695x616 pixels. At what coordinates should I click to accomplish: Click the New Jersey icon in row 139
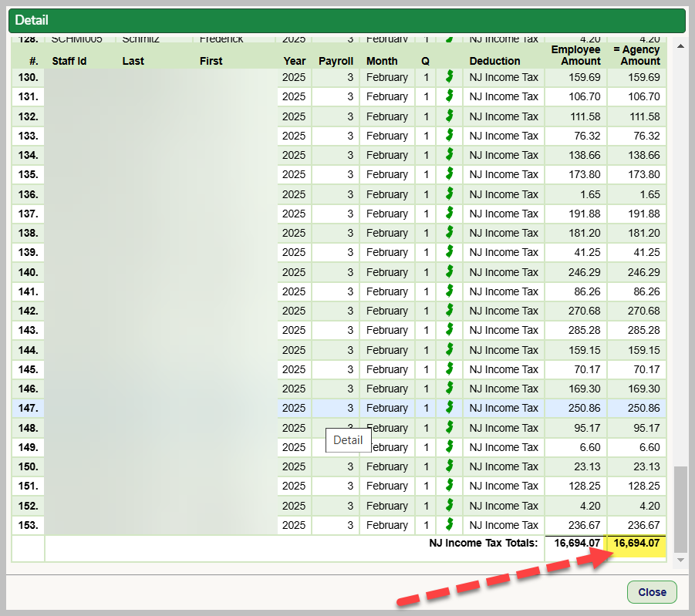click(450, 252)
